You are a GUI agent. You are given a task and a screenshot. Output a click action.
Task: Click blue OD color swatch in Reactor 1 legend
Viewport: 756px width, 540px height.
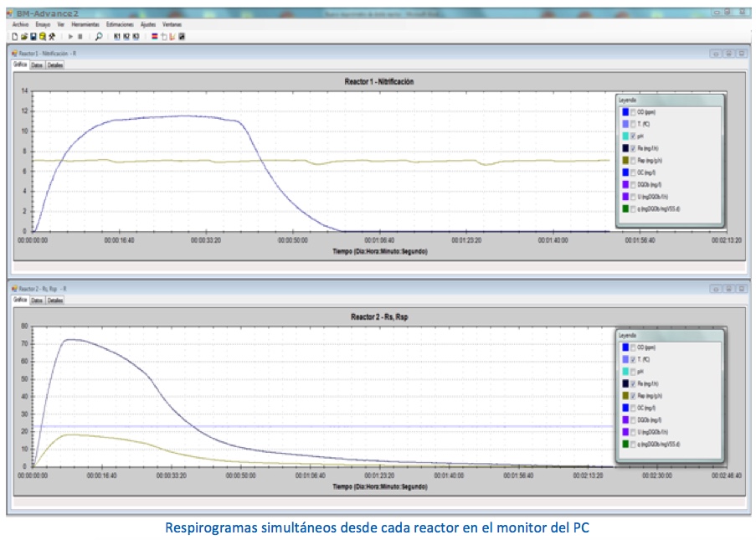[625, 112]
